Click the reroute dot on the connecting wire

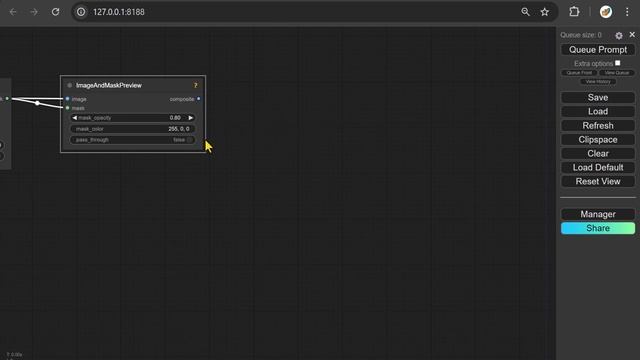(37, 103)
